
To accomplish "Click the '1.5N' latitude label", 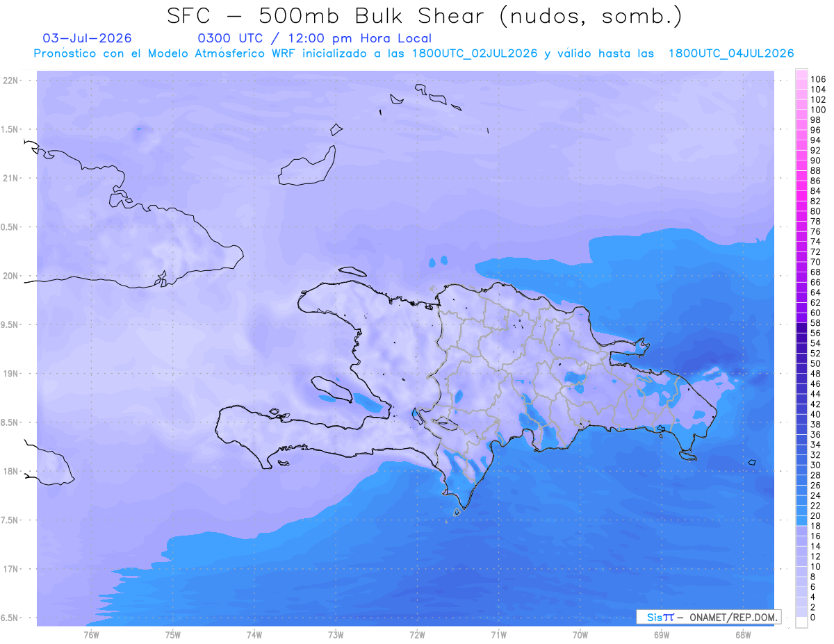I will (10, 129).
